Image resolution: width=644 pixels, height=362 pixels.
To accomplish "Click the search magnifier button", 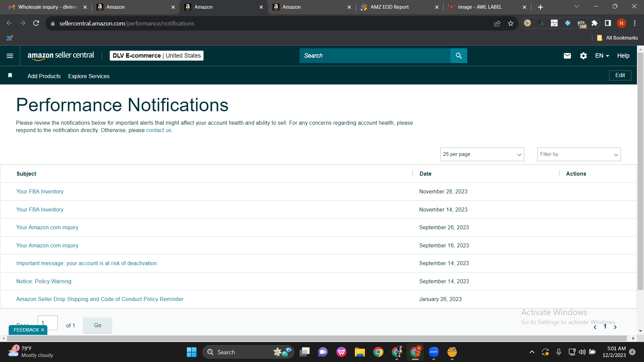I will [459, 56].
